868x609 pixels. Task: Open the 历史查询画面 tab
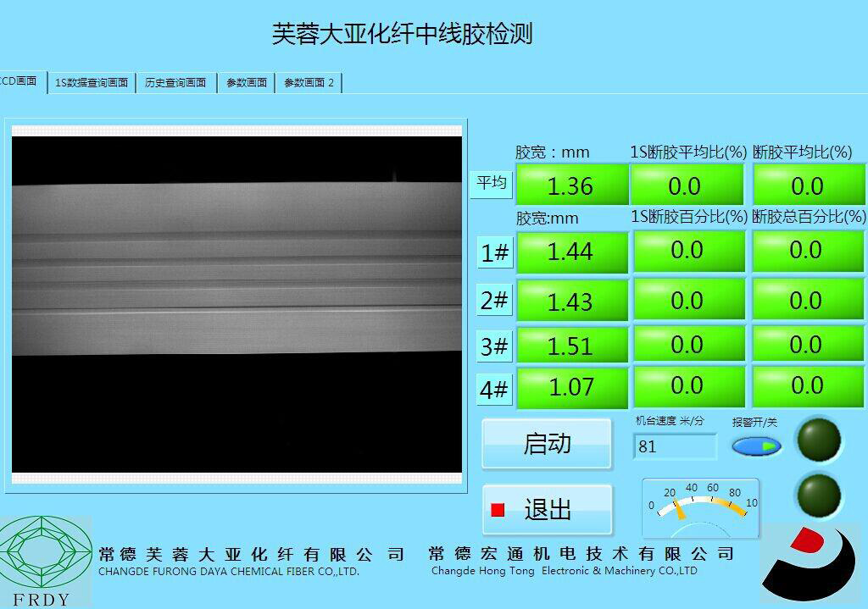[x=175, y=83]
